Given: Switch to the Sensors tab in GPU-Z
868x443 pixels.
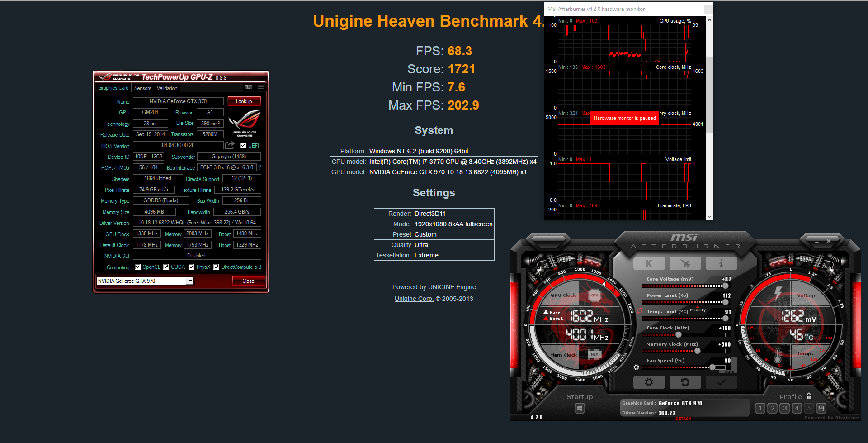Looking at the screenshot, I should pos(143,88).
